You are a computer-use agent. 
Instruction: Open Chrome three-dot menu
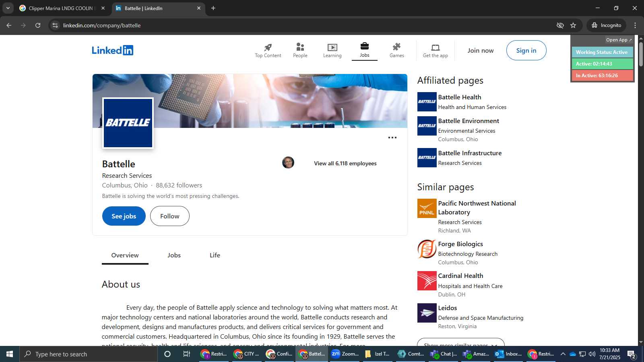pyautogui.click(x=635, y=25)
